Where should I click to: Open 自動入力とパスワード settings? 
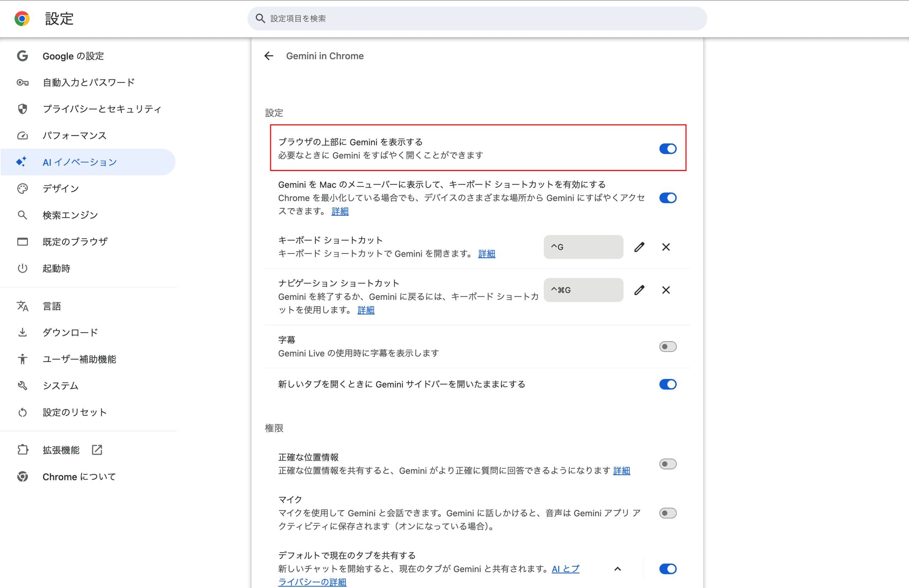(x=88, y=82)
